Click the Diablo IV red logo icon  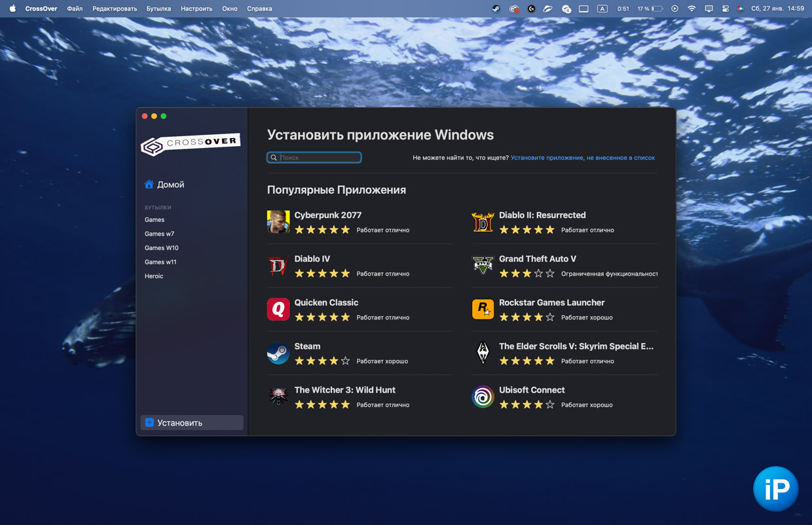tap(278, 266)
